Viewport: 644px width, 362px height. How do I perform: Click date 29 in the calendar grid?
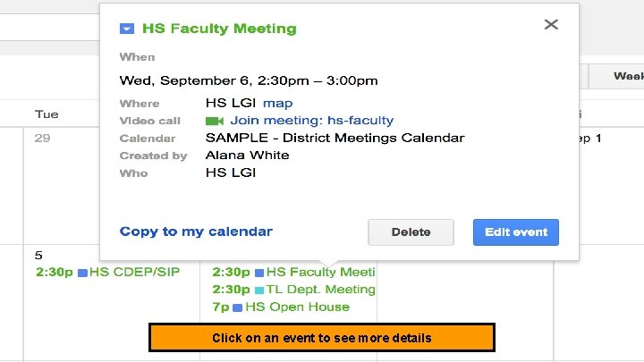pos(43,139)
